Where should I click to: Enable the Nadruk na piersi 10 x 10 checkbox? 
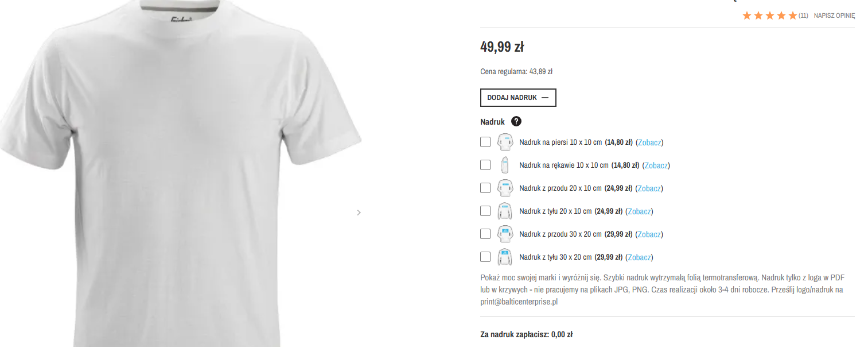point(485,142)
